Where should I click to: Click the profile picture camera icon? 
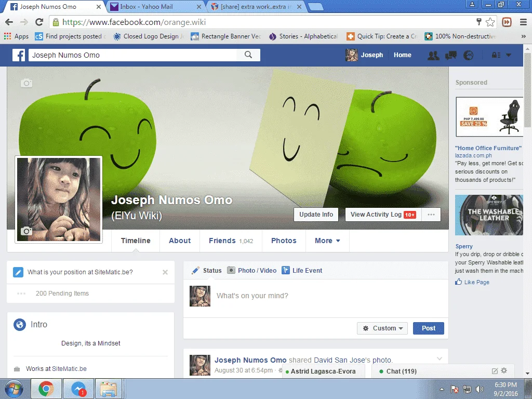(26, 231)
